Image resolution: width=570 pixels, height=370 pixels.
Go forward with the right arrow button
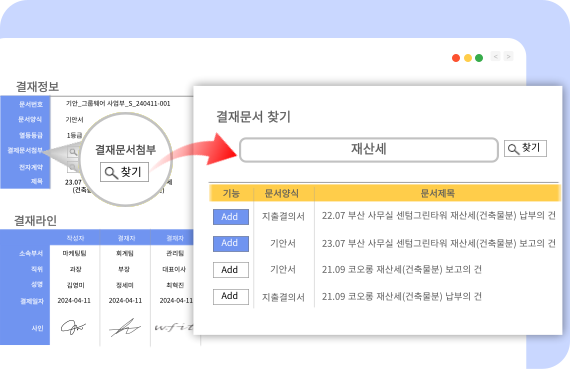[509, 56]
